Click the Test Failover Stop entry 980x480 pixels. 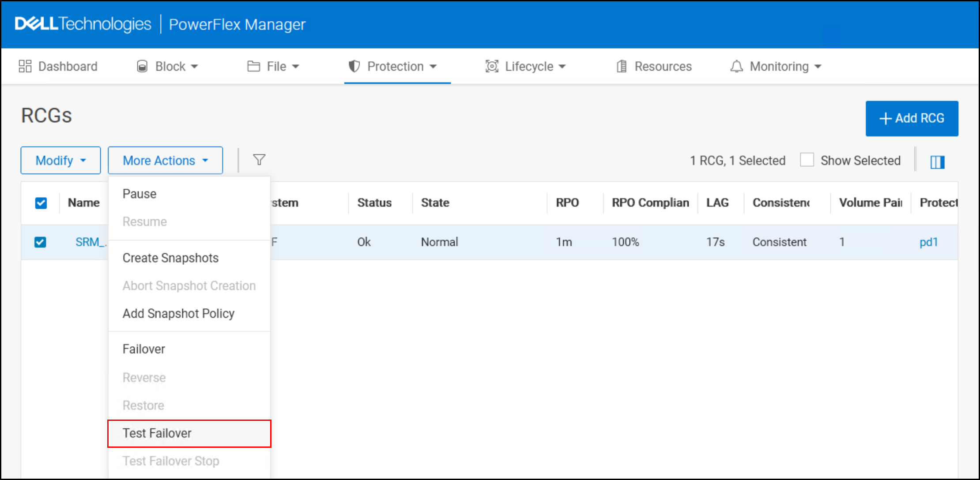tap(189, 461)
